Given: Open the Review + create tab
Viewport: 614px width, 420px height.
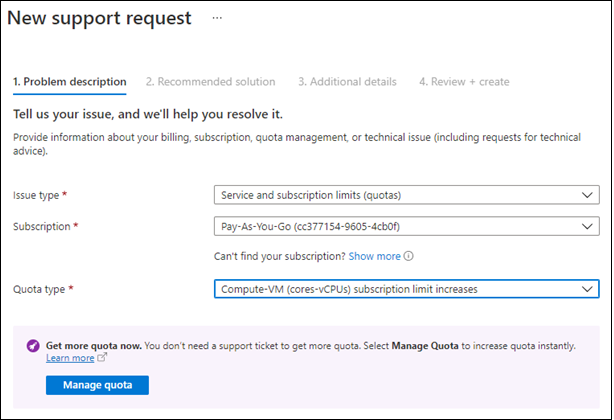Looking at the screenshot, I should [464, 81].
